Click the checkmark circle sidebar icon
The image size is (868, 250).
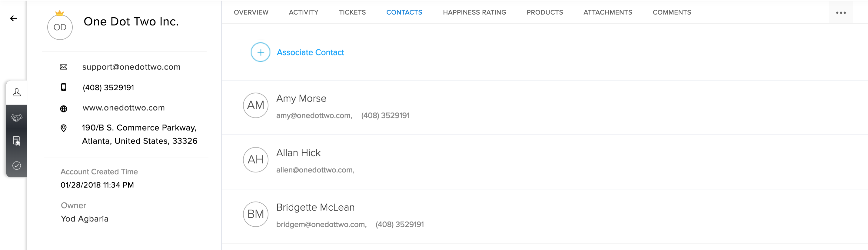16,165
